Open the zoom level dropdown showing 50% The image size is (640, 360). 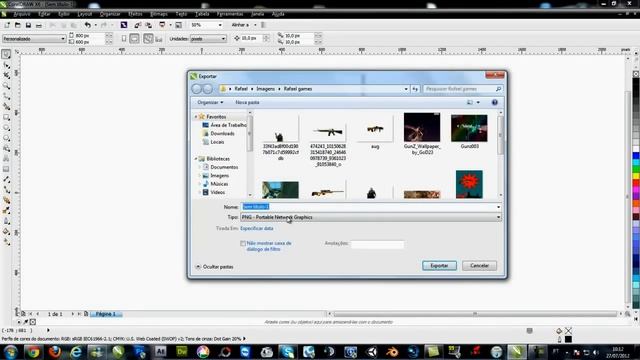point(220,25)
